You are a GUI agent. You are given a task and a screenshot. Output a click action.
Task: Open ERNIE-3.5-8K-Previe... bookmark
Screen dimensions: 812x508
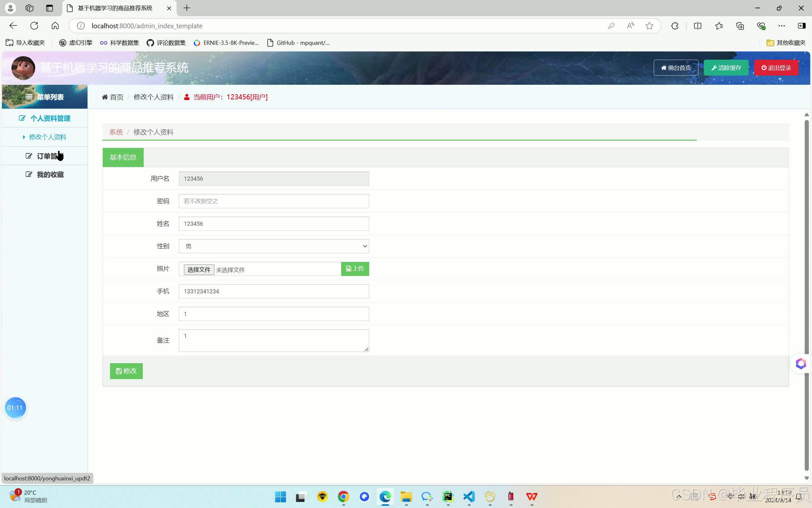coord(226,43)
